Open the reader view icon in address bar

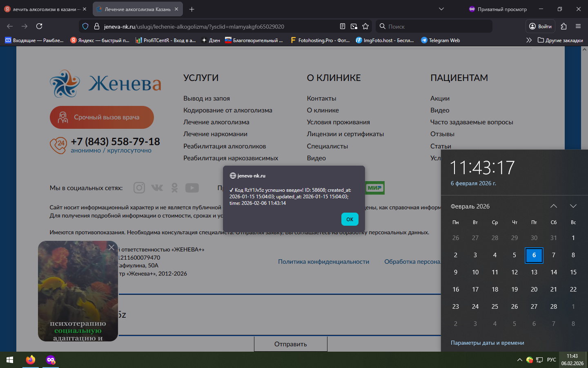tap(343, 26)
